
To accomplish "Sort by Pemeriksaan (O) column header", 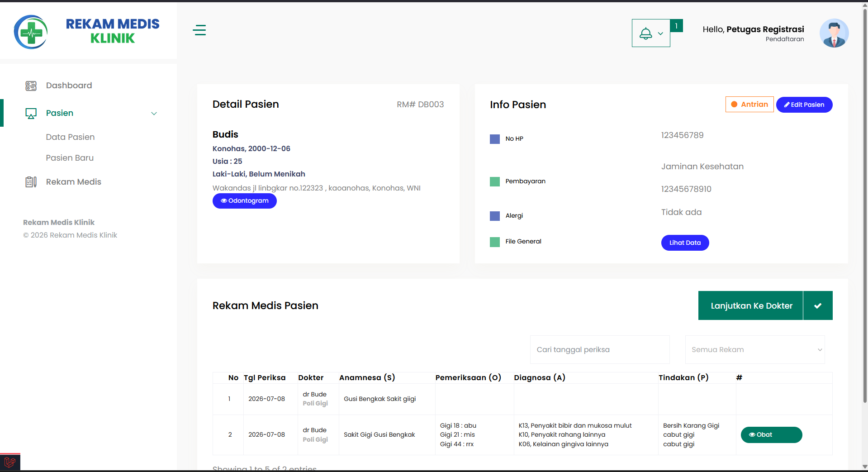I will (x=468, y=377).
